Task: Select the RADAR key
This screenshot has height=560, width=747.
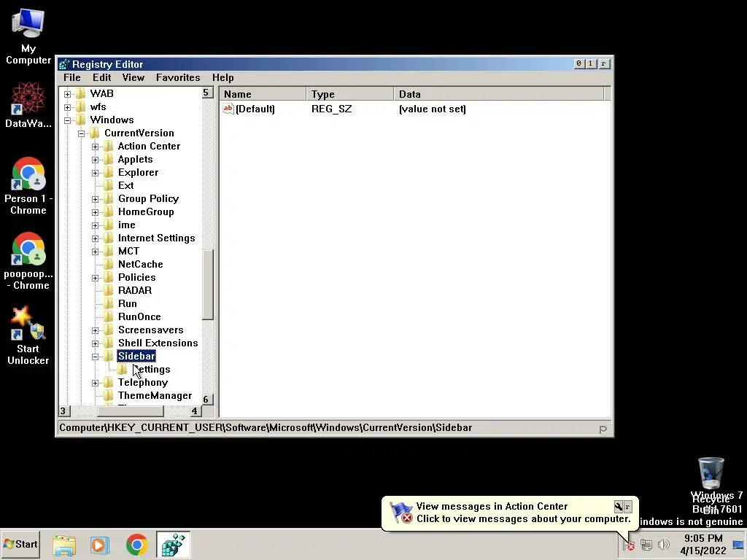Action: point(135,290)
